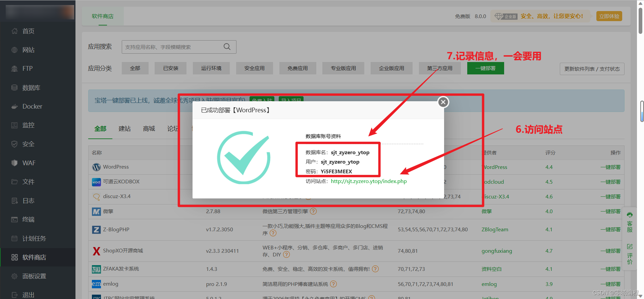The height and width of the screenshot is (299, 644).
Task: Filter by 全部 application category
Action: [x=135, y=68]
